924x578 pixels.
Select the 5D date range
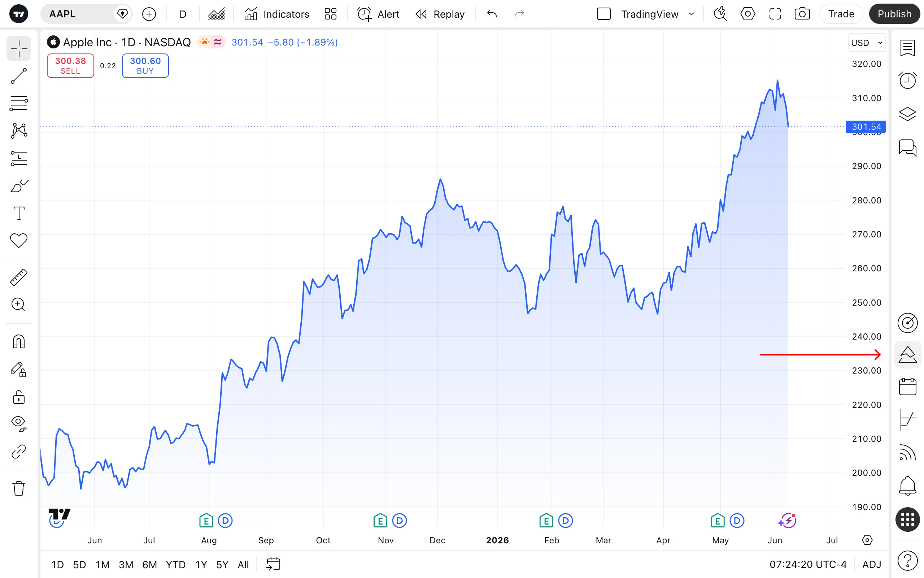(79, 565)
